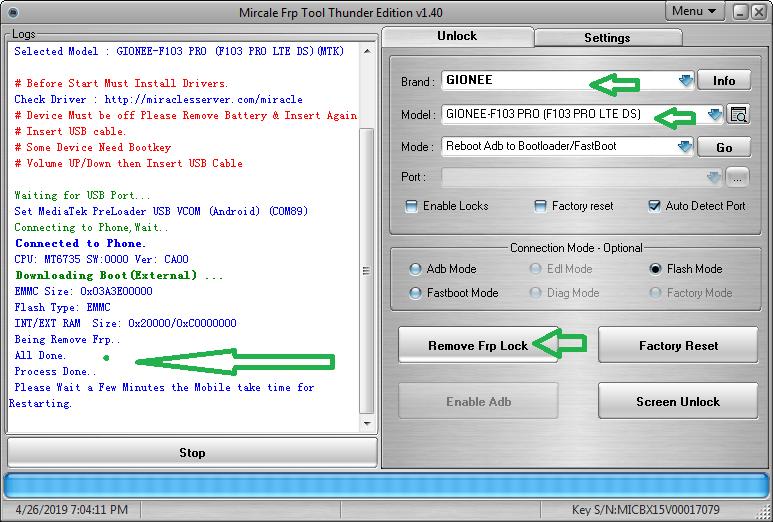Screen dimensions: 773x522
Task: Click the Brand dropdown arrow
Action: [x=685, y=80]
